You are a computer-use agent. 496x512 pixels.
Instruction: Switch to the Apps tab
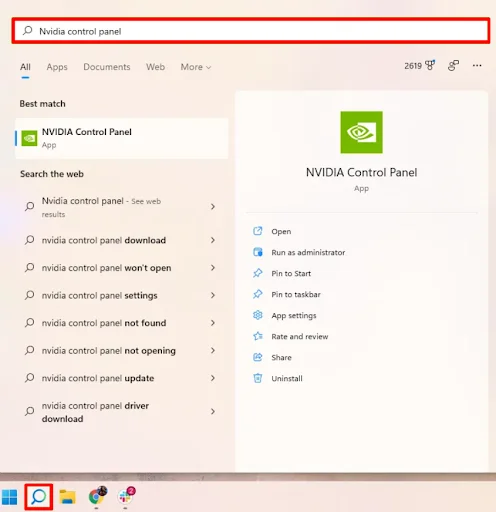[57, 67]
